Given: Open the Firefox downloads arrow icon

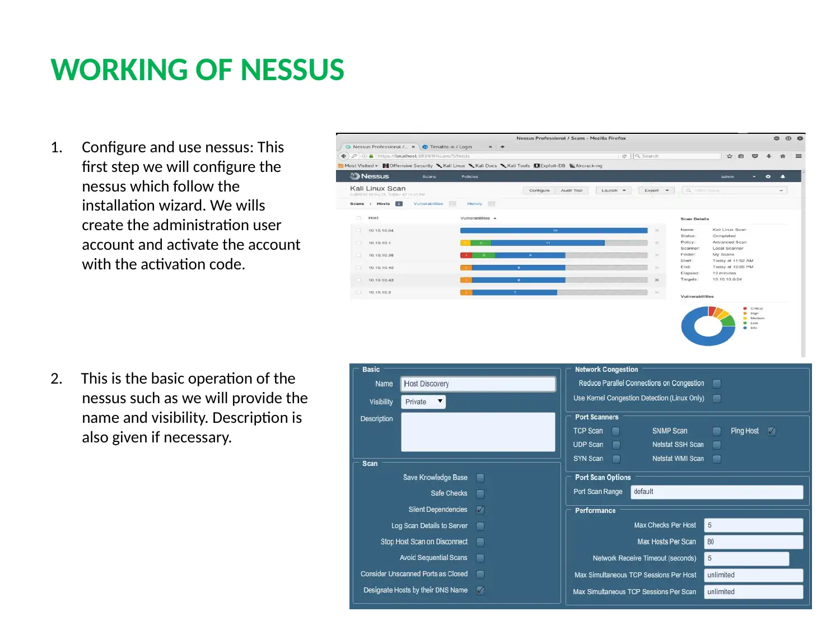Looking at the screenshot, I should tap(769, 156).
